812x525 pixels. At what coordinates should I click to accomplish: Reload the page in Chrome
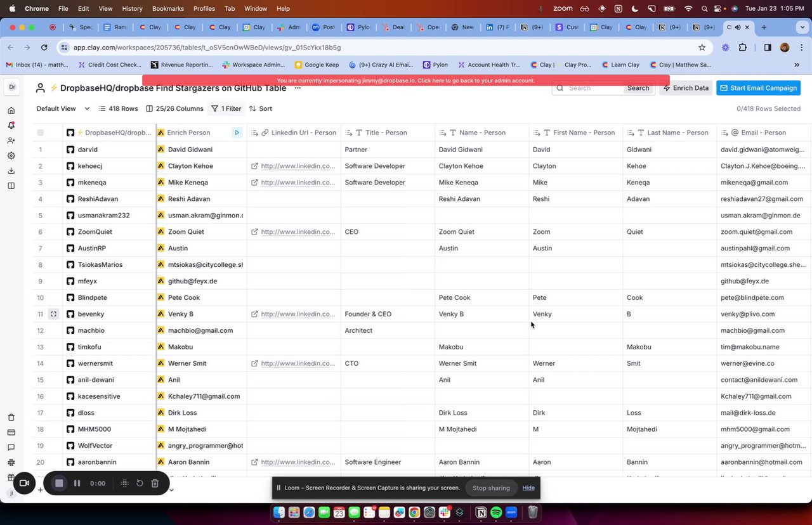click(44, 47)
